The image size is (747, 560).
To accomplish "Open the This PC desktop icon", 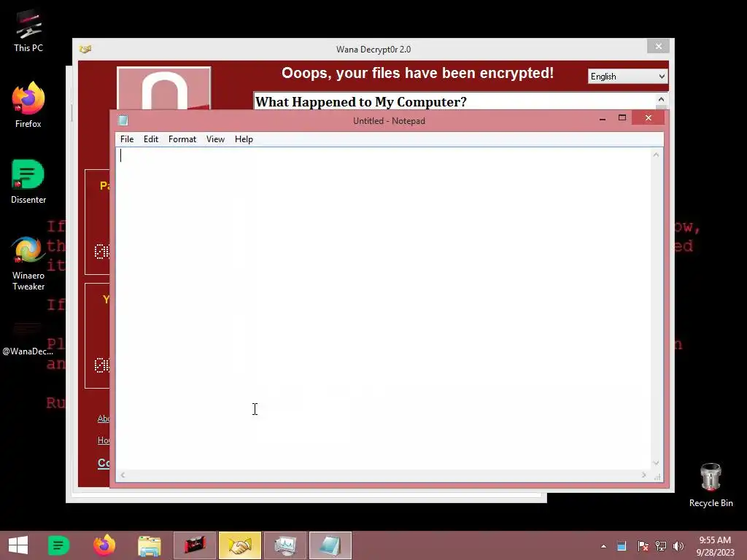I will click(x=28, y=31).
